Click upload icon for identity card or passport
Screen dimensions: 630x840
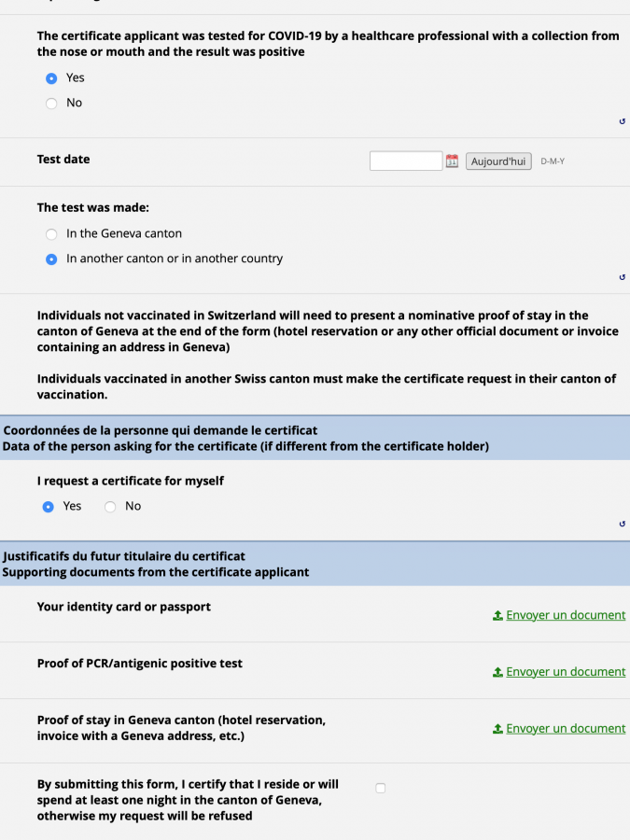click(x=497, y=616)
